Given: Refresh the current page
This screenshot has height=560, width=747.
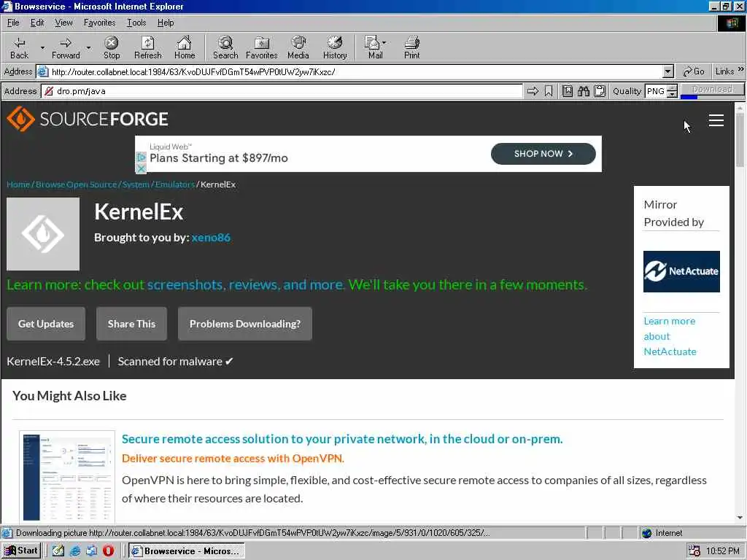Looking at the screenshot, I should click(x=147, y=47).
